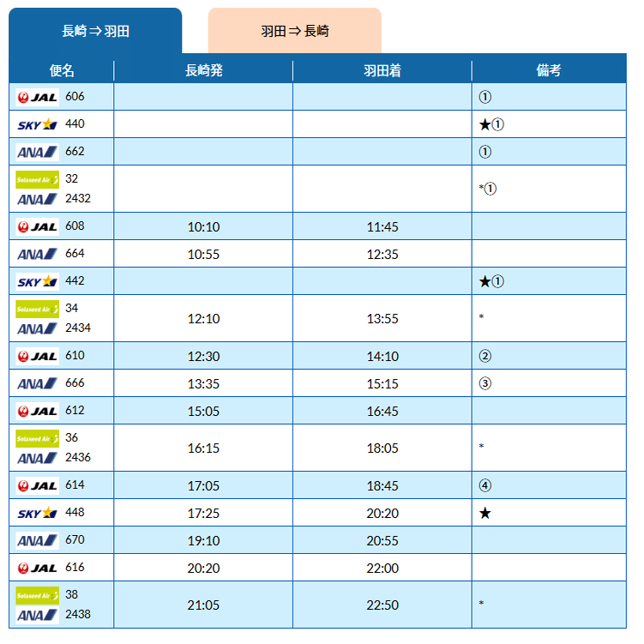Click the star remark for Skymark 448
644x644 pixels.
[x=485, y=513]
